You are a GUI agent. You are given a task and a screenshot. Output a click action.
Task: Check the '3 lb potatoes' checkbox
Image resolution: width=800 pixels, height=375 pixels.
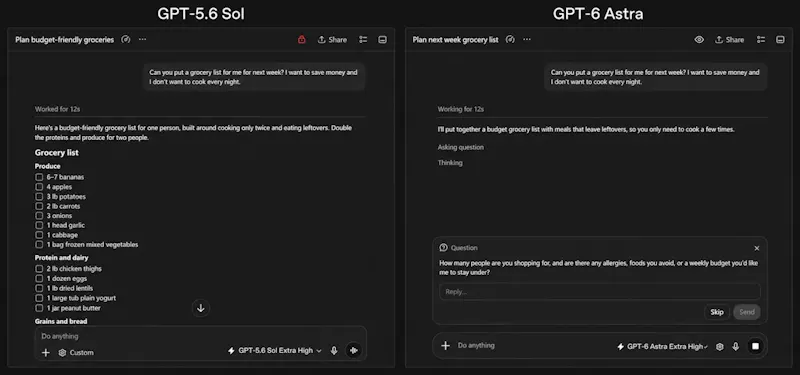[39, 196]
